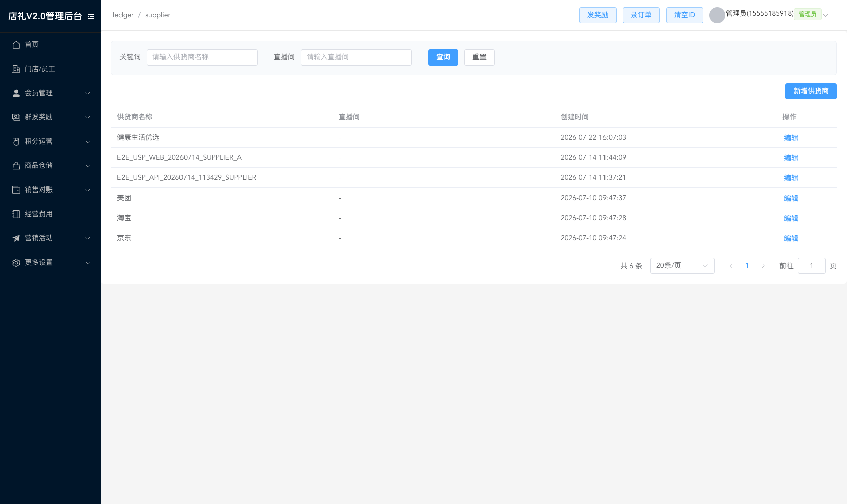Click the reward icon for 群发奖励

point(16,117)
